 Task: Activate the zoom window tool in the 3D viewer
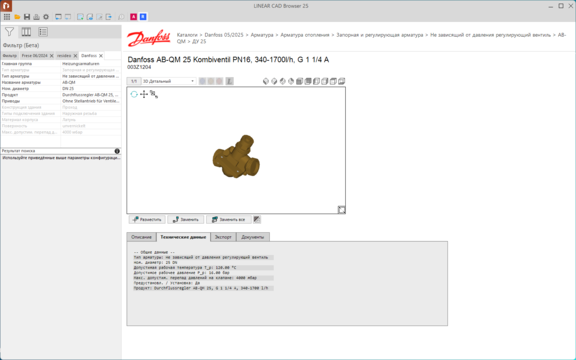tap(154, 94)
